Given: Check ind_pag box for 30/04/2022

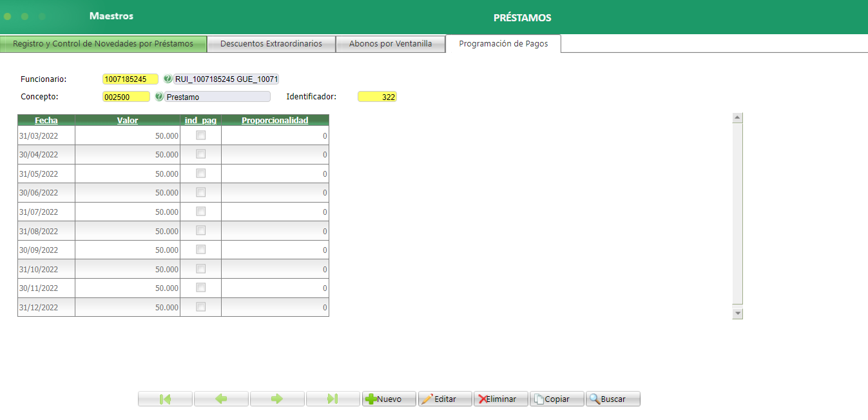Looking at the screenshot, I should point(201,154).
